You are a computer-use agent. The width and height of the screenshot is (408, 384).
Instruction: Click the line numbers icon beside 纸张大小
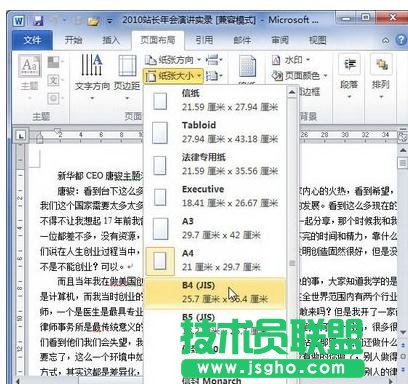point(214,76)
